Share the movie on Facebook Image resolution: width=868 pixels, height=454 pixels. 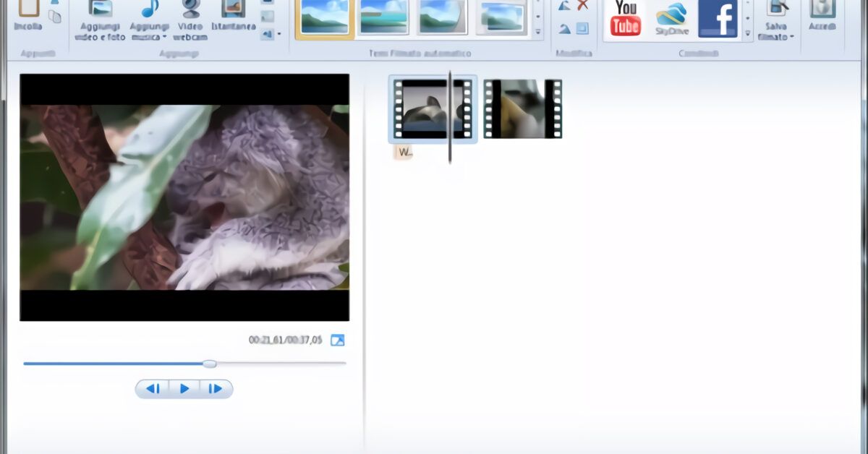pyautogui.click(x=718, y=18)
